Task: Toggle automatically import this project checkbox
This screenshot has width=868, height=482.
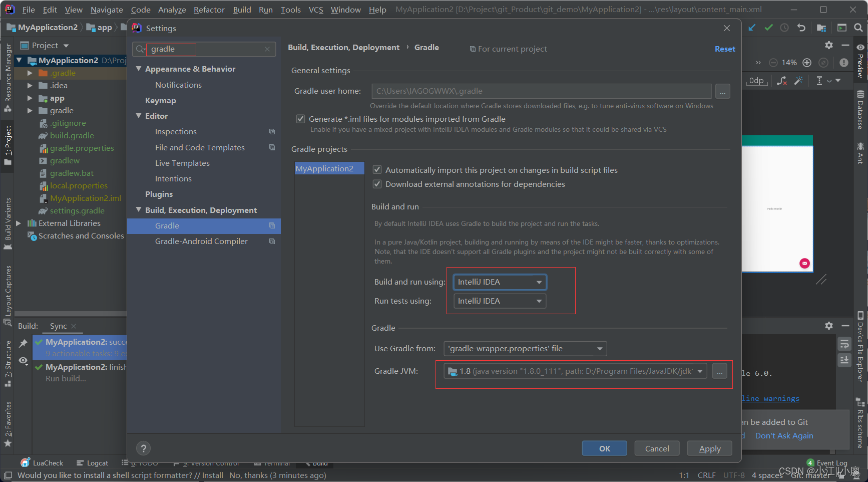Action: click(377, 170)
